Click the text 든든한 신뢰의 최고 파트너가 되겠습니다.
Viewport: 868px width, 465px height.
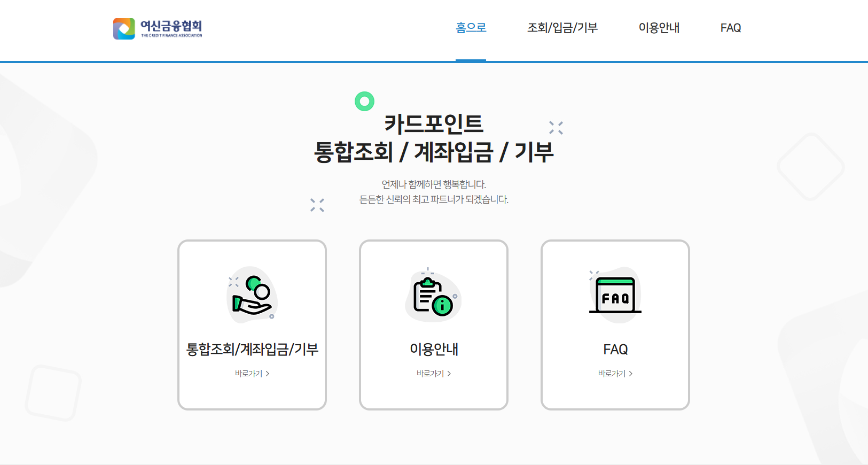click(434, 199)
